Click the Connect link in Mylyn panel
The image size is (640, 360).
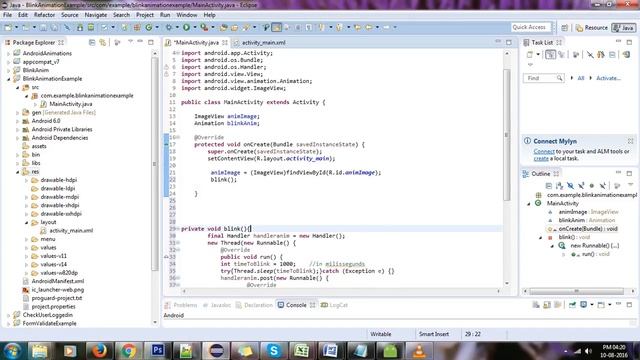(544, 151)
